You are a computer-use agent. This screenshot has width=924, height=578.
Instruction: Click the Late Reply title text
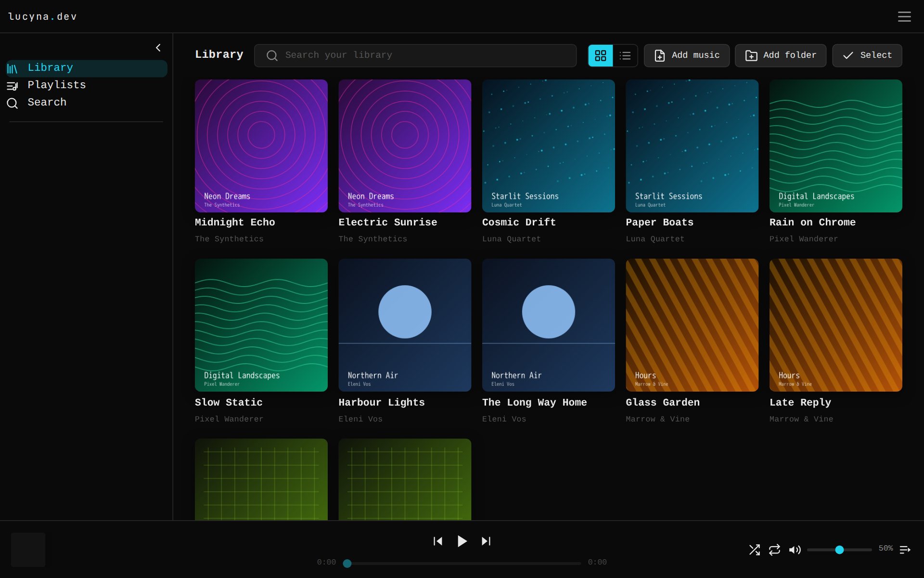tap(800, 403)
